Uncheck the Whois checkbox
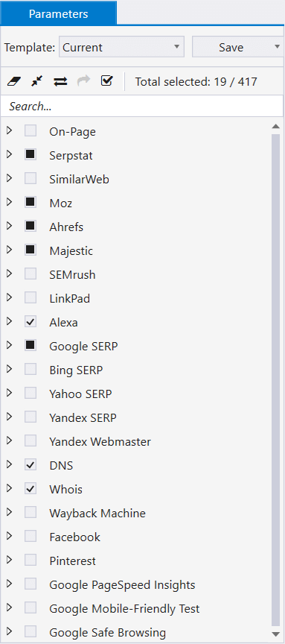 pyautogui.click(x=31, y=488)
